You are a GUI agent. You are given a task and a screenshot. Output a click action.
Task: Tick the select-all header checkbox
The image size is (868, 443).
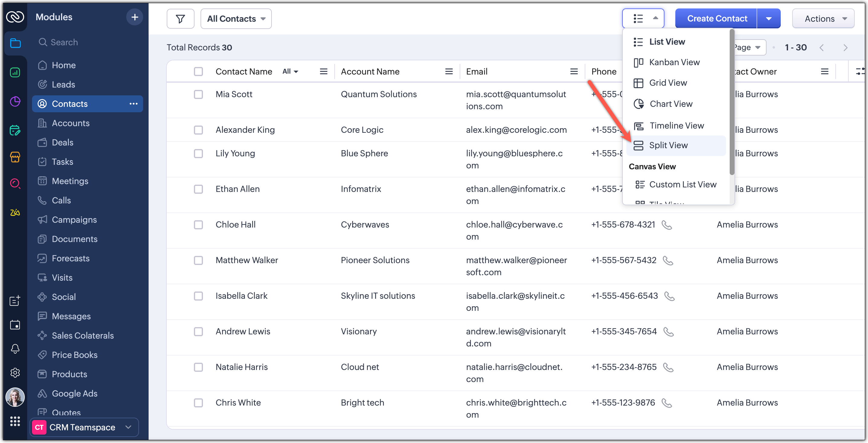(198, 72)
